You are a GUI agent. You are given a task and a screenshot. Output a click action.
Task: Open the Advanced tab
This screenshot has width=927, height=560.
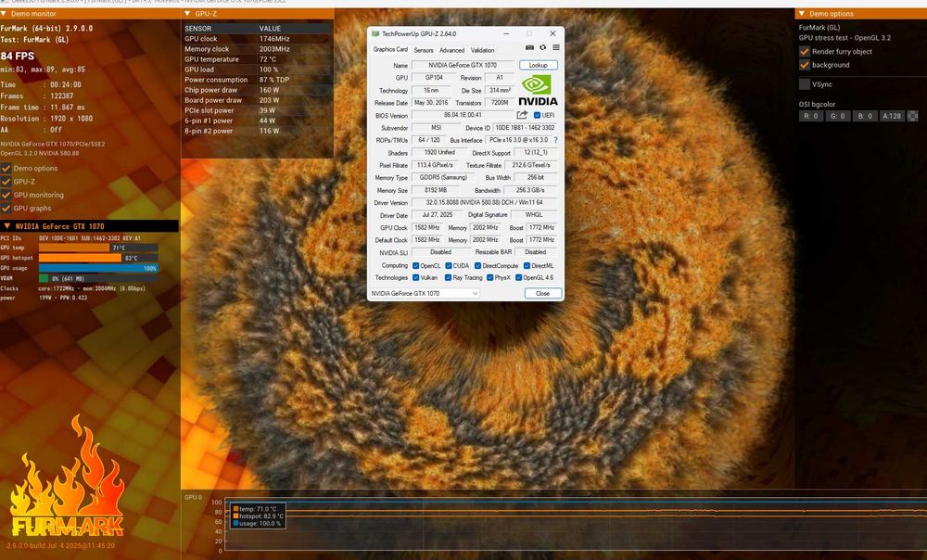tap(451, 50)
